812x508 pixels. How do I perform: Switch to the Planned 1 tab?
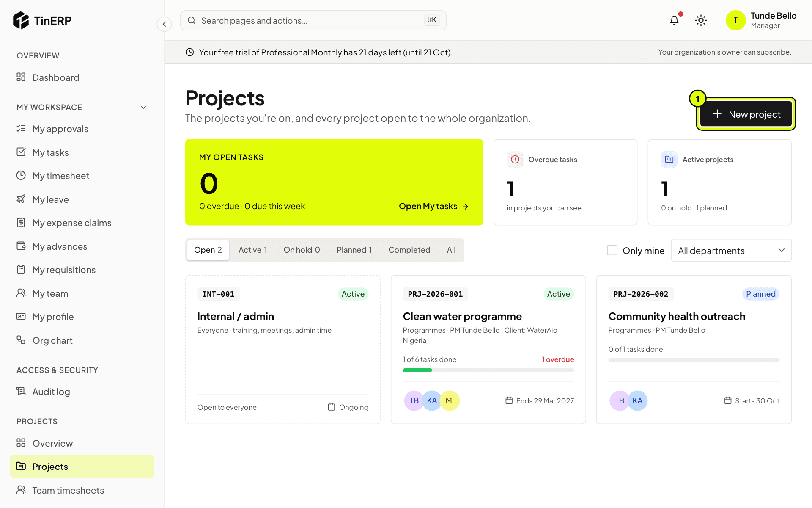click(x=354, y=250)
